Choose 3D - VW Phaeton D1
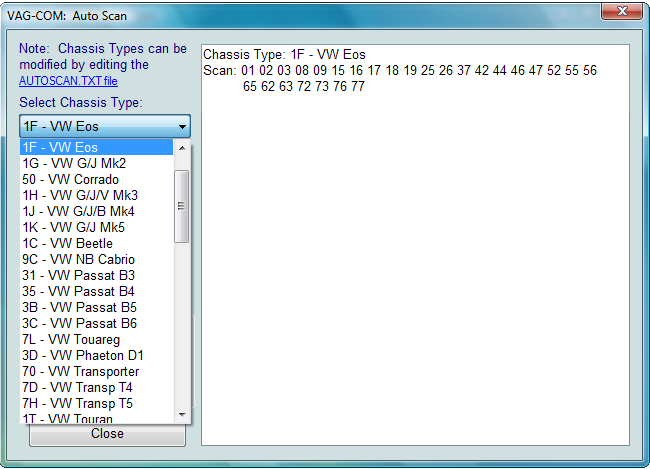The image size is (650, 469). tap(96, 355)
